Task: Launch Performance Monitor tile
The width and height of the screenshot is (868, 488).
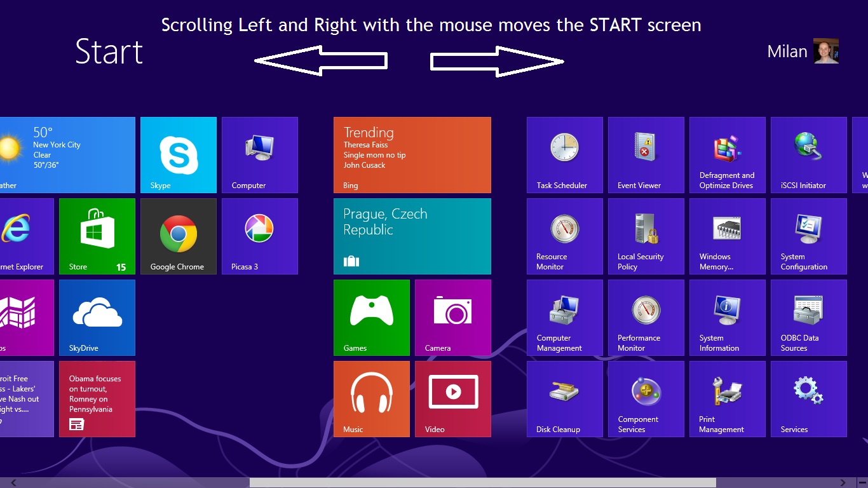Action: pos(646,318)
